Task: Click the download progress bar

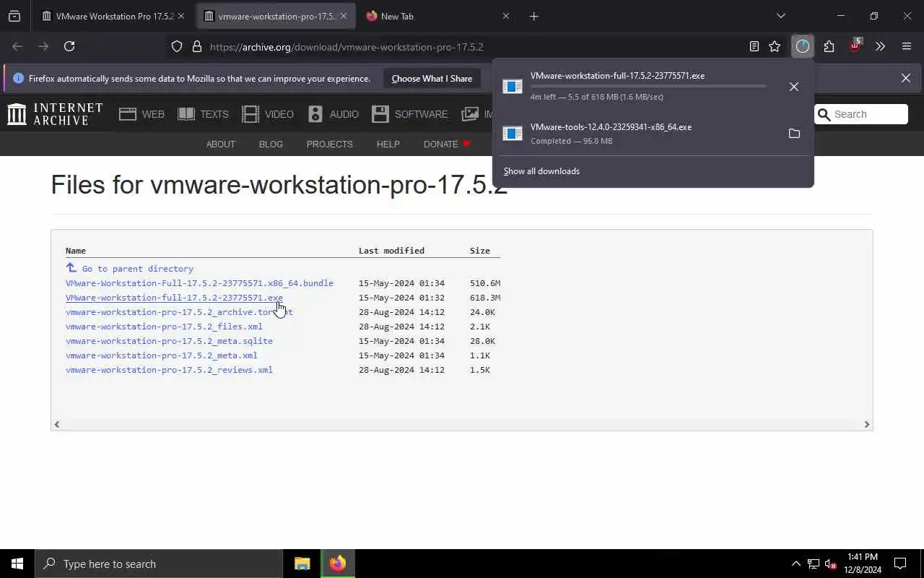Action: [648, 87]
